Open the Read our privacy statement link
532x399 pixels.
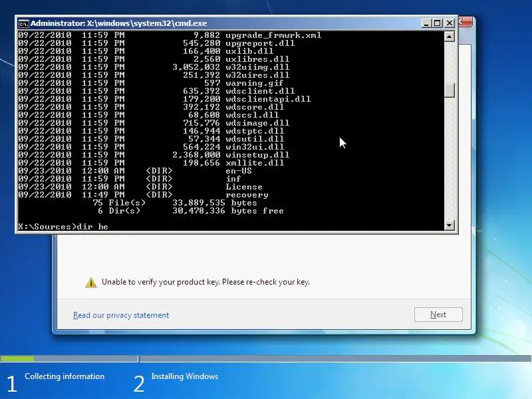point(121,315)
